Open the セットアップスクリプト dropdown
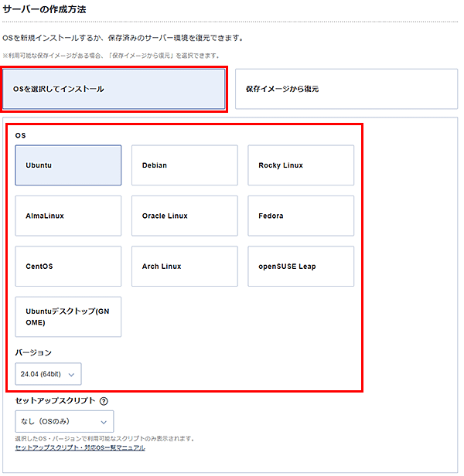The width and height of the screenshot is (464, 476). (x=64, y=422)
